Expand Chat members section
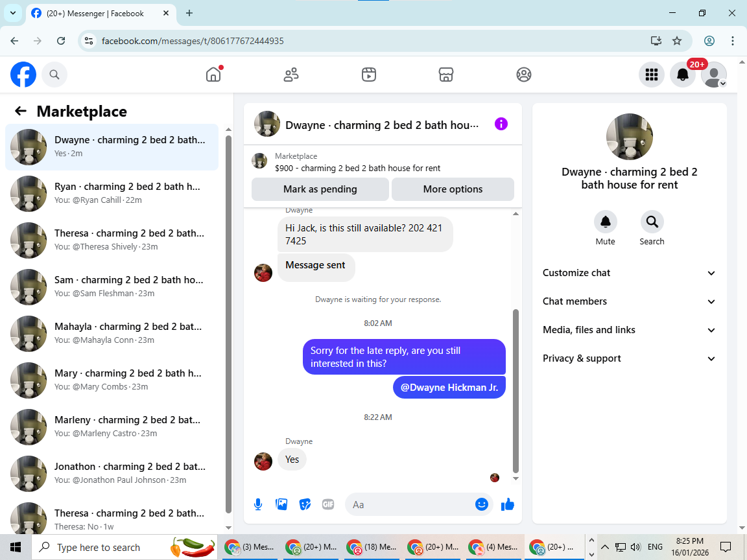The width and height of the screenshot is (747, 560). point(629,301)
